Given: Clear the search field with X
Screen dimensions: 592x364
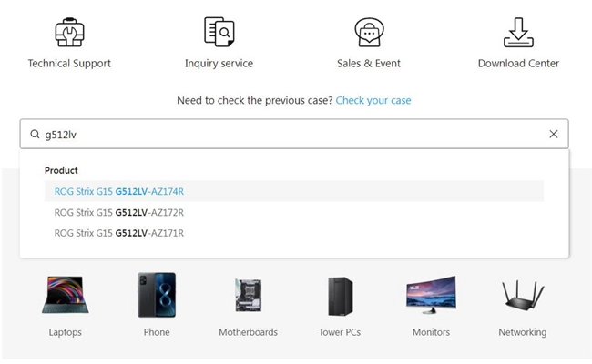Looking at the screenshot, I should pyautogui.click(x=554, y=134).
